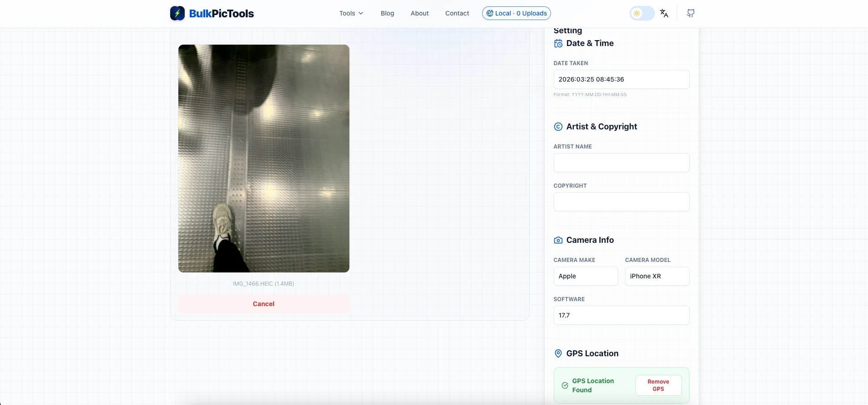Click the Copyright input field
Viewport: 868px width, 405px height.
pos(621,202)
